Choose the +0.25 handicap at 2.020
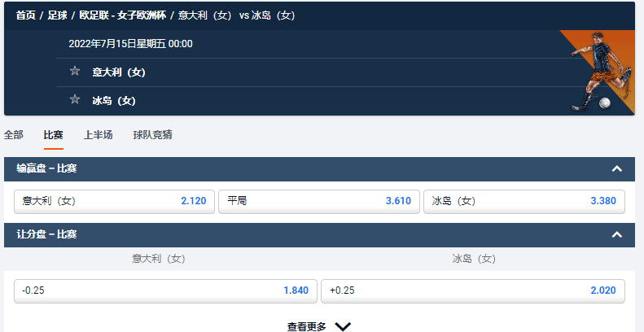644x332 pixels. [x=473, y=291]
